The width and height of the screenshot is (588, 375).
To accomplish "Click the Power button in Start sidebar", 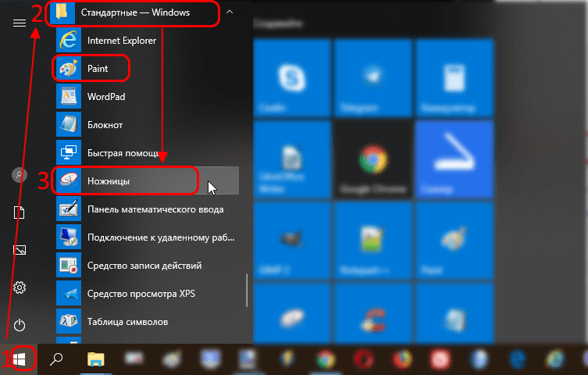I will tap(19, 325).
